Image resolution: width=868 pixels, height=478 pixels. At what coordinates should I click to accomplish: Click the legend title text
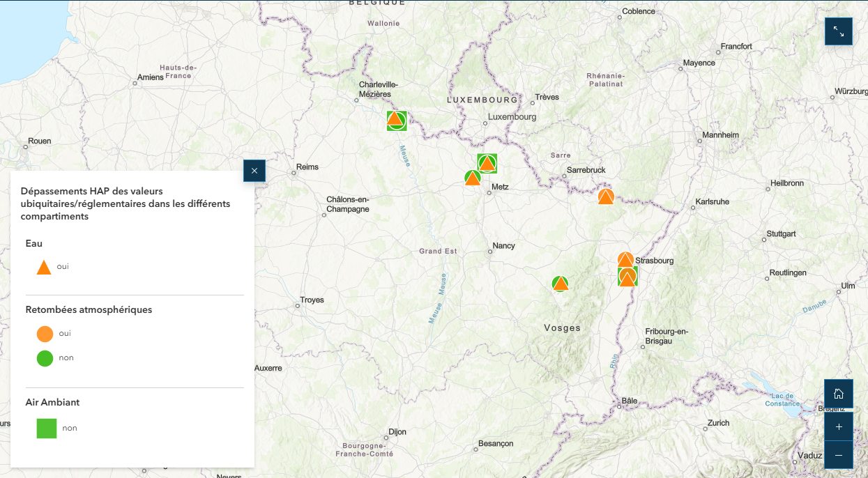pyautogui.click(x=125, y=203)
